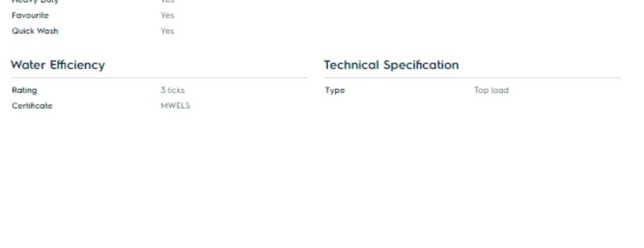Select the Yes value beside Favourite
644x248 pixels.
(x=168, y=15)
